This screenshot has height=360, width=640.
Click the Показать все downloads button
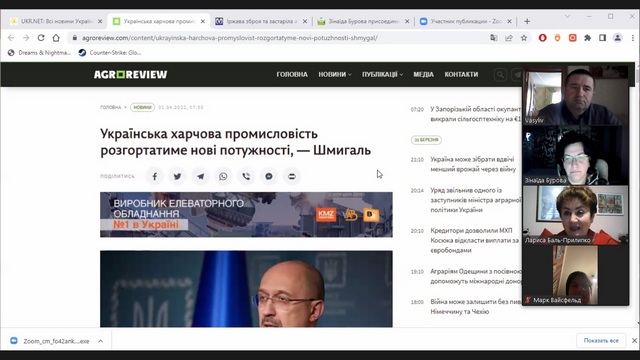click(601, 340)
